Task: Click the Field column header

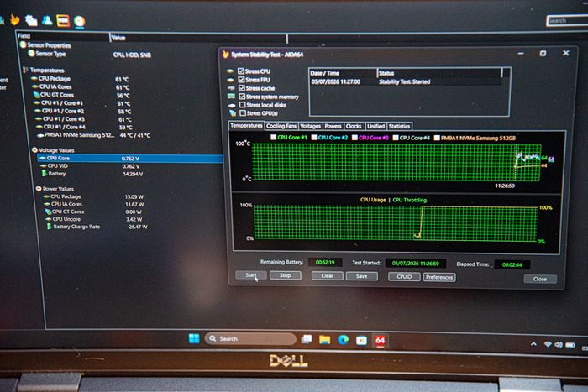Action: (x=63, y=36)
